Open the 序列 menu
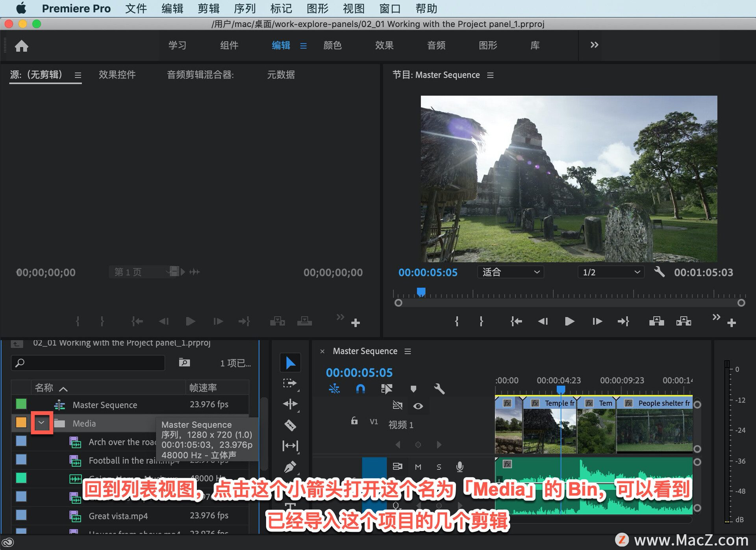756x550 pixels. point(245,8)
